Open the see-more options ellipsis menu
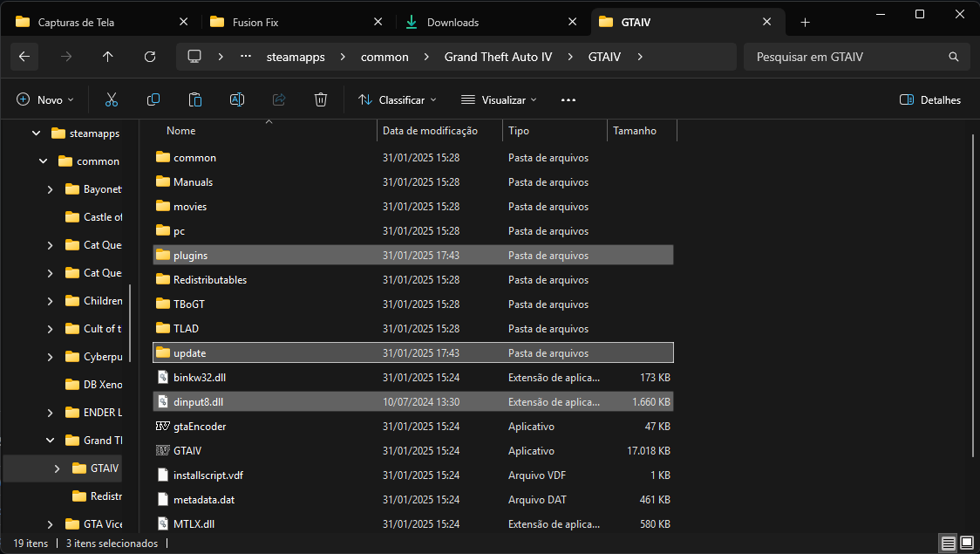This screenshot has height=554, width=980. point(568,100)
